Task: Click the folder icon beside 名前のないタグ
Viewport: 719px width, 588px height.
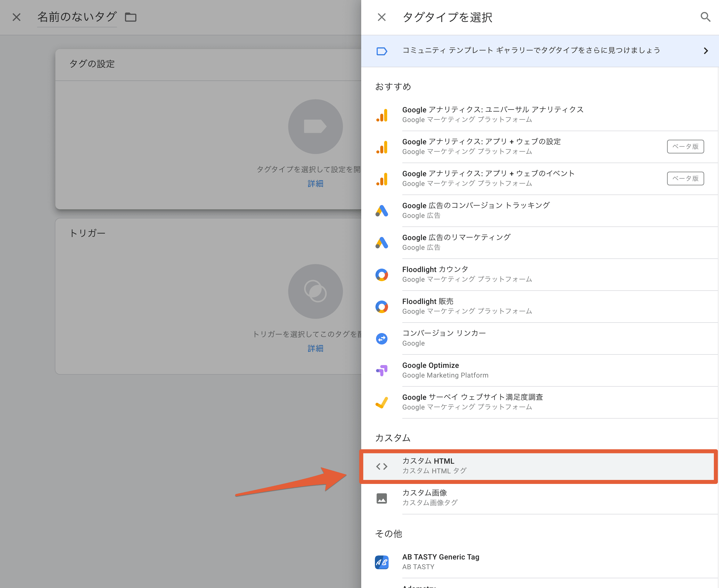Action: coord(130,17)
